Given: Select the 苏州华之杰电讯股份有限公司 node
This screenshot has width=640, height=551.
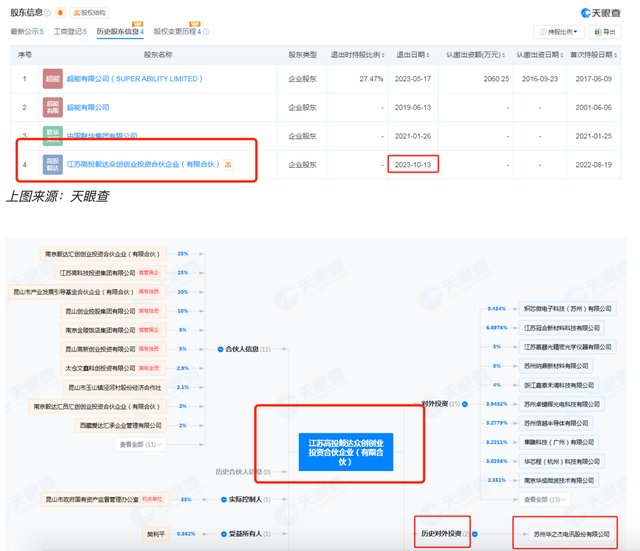Looking at the screenshot, I should [x=561, y=534].
